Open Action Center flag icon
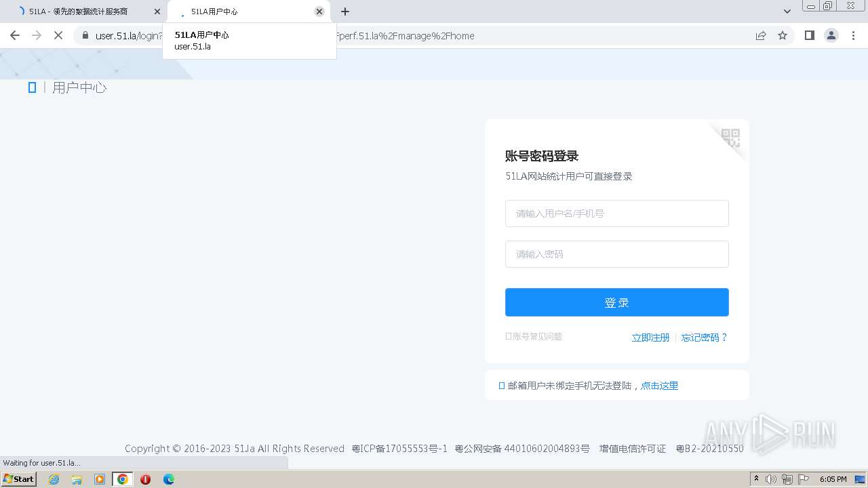The height and width of the screenshot is (488, 868). click(x=804, y=479)
